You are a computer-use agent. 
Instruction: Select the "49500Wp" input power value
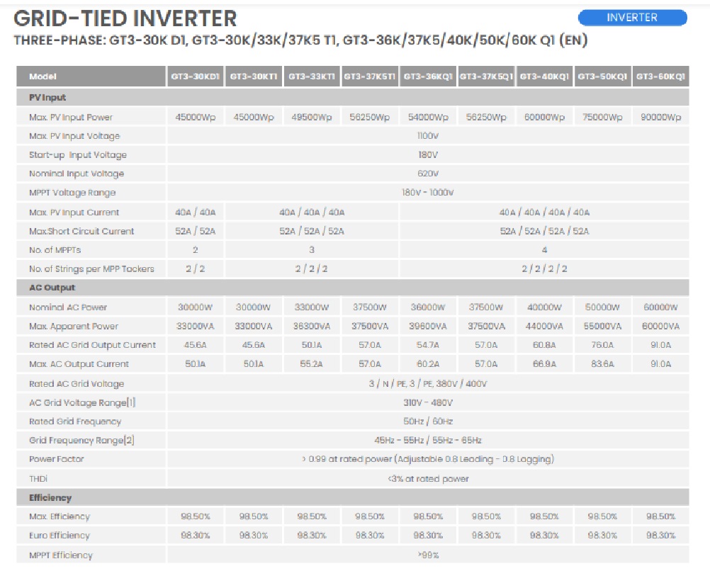(312, 117)
